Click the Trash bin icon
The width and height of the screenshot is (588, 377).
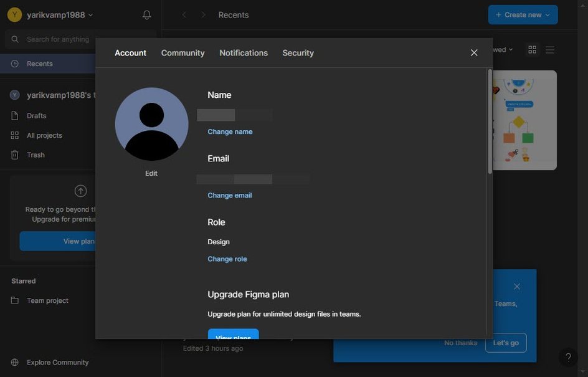(x=14, y=155)
